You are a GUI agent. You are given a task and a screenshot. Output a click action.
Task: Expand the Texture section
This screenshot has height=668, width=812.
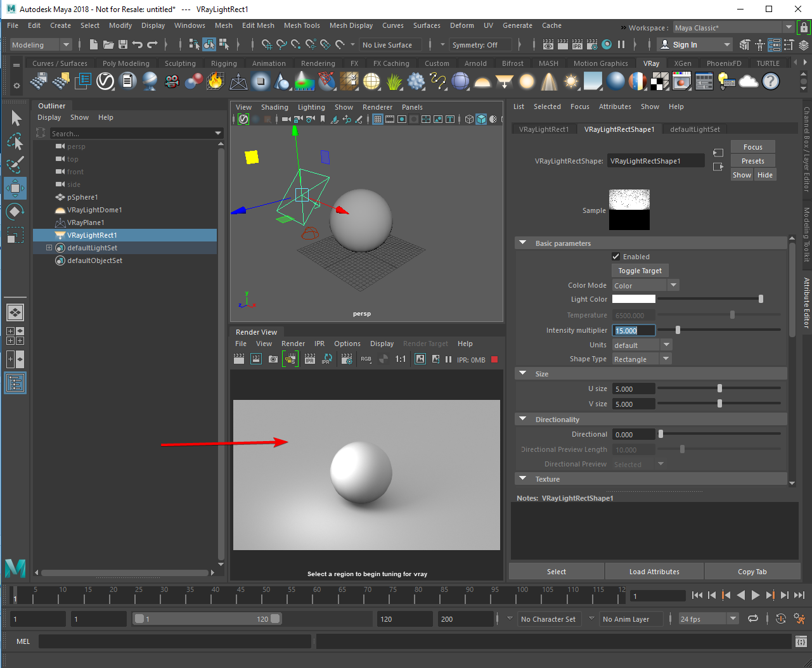click(x=523, y=479)
